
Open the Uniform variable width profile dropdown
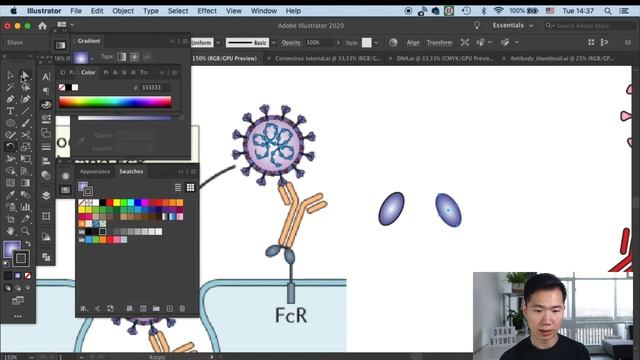(218, 42)
